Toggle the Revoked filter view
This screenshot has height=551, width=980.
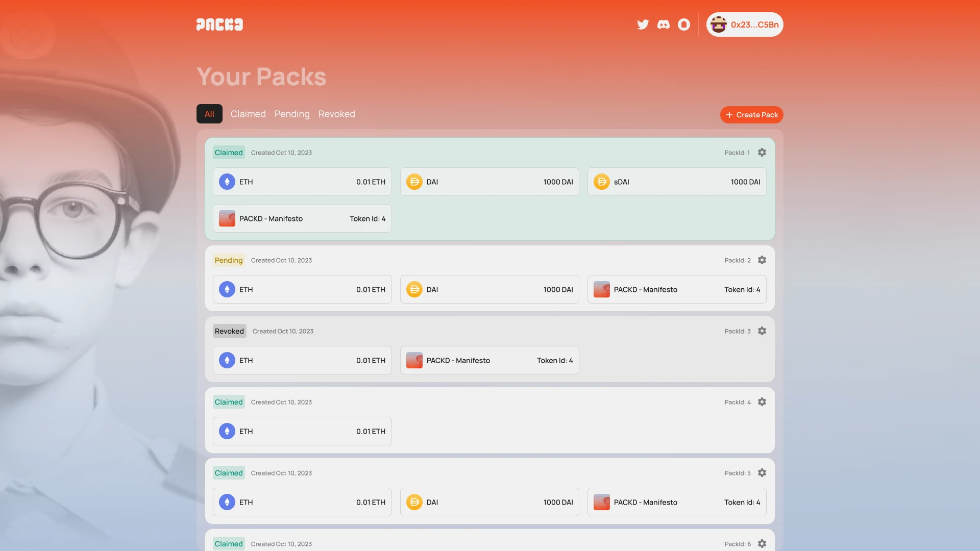(336, 113)
